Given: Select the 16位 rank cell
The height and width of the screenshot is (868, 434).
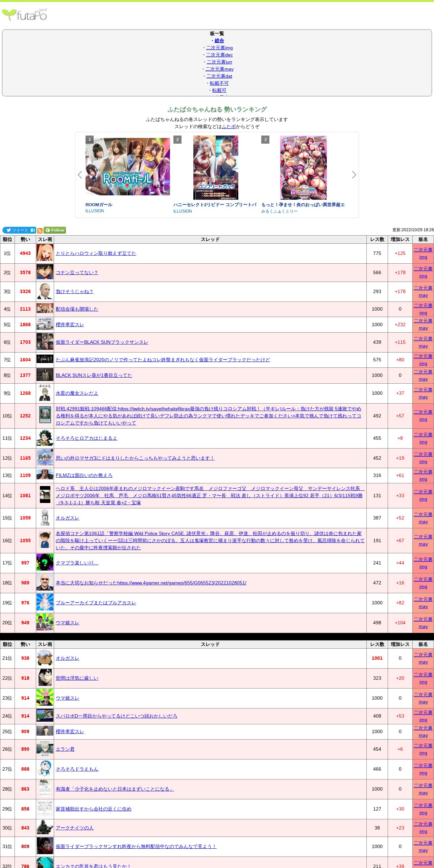Looking at the screenshot, I should (x=7, y=540).
